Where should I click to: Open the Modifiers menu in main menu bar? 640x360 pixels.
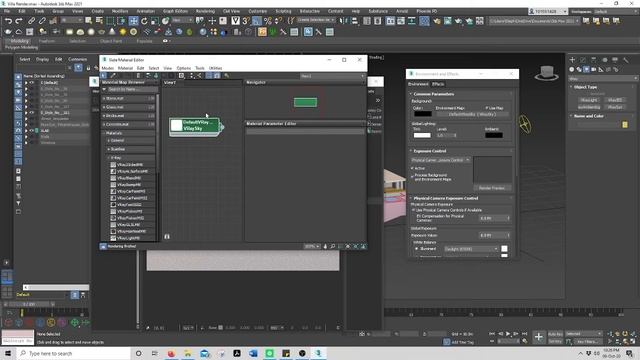click(120, 11)
